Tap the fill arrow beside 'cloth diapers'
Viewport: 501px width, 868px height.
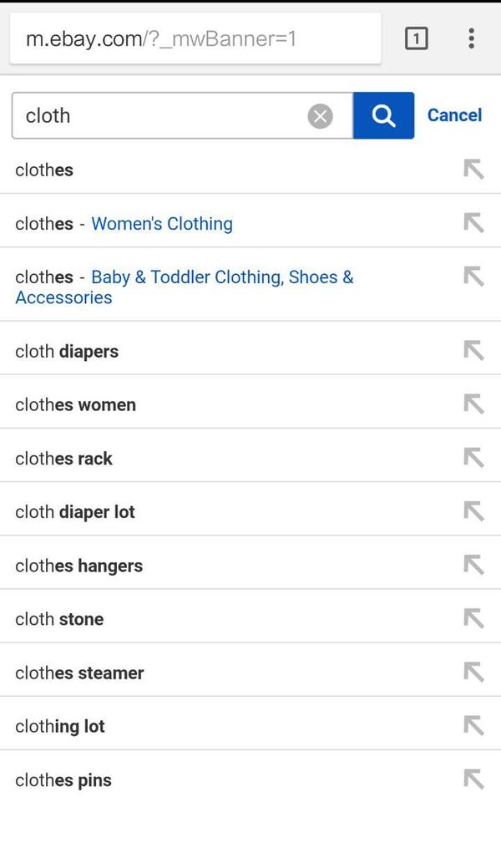click(x=474, y=351)
